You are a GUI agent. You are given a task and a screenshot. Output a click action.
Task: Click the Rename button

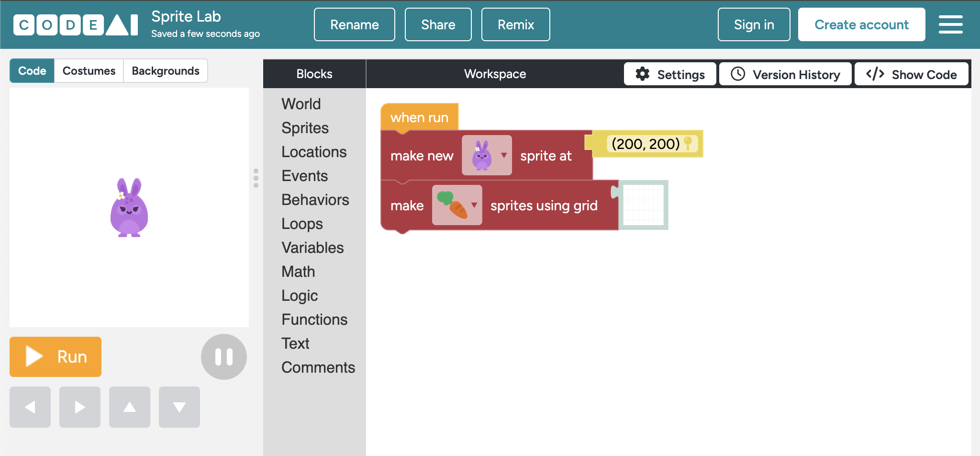[355, 24]
